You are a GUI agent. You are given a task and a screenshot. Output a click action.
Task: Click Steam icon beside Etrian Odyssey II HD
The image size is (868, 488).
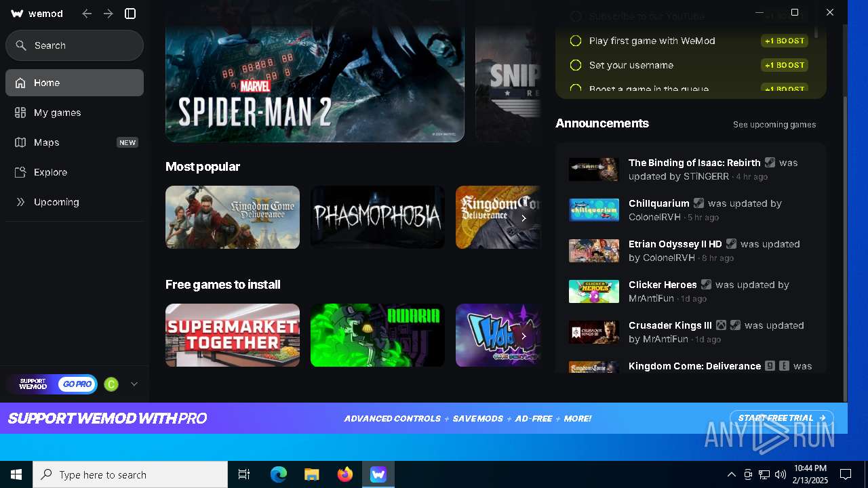pos(731,244)
